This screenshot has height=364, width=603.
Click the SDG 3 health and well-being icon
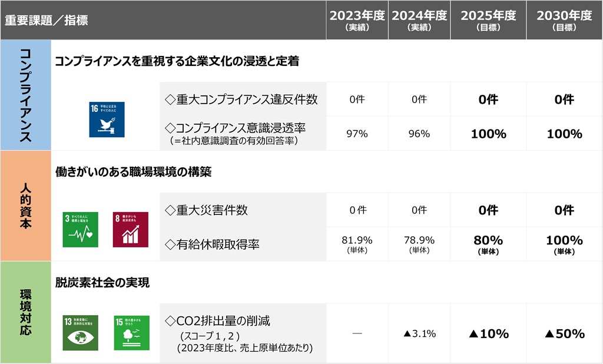[x=81, y=229]
